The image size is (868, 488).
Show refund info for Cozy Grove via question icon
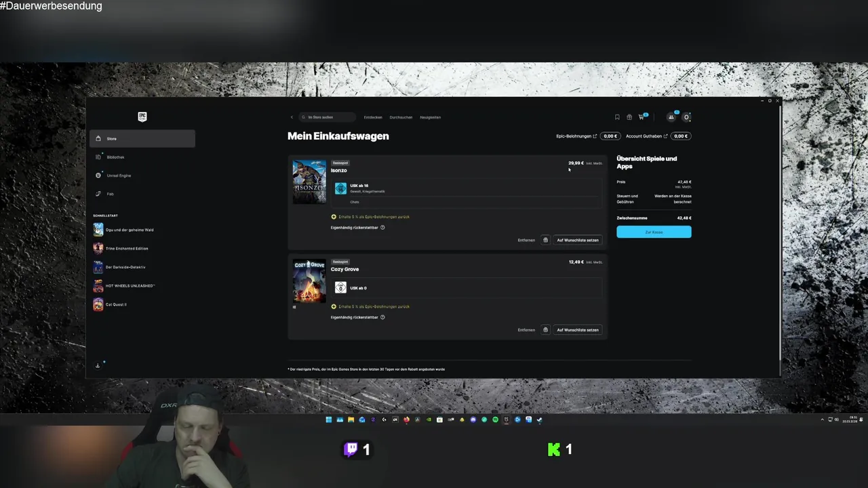382,317
